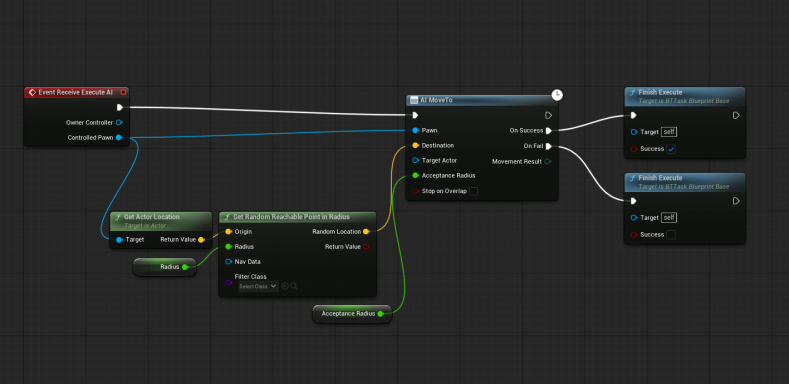789x384 pixels.
Task: Click Event Receive Execute AI exec output pin
Action: 120,107
